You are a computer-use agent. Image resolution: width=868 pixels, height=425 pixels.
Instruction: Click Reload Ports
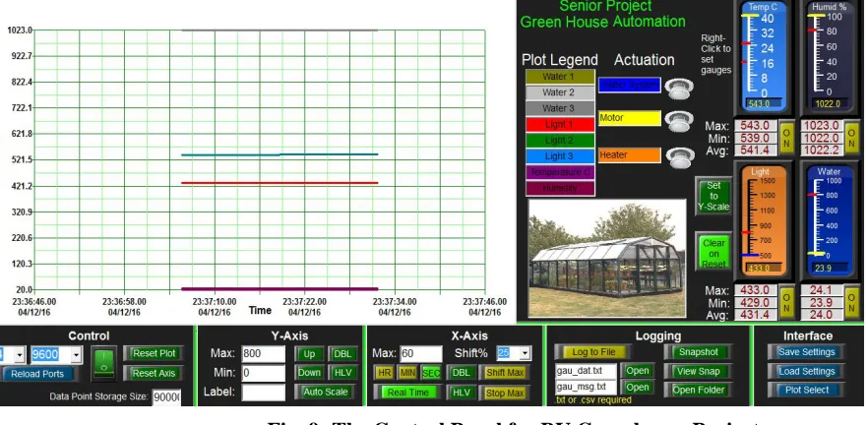(x=37, y=374)
